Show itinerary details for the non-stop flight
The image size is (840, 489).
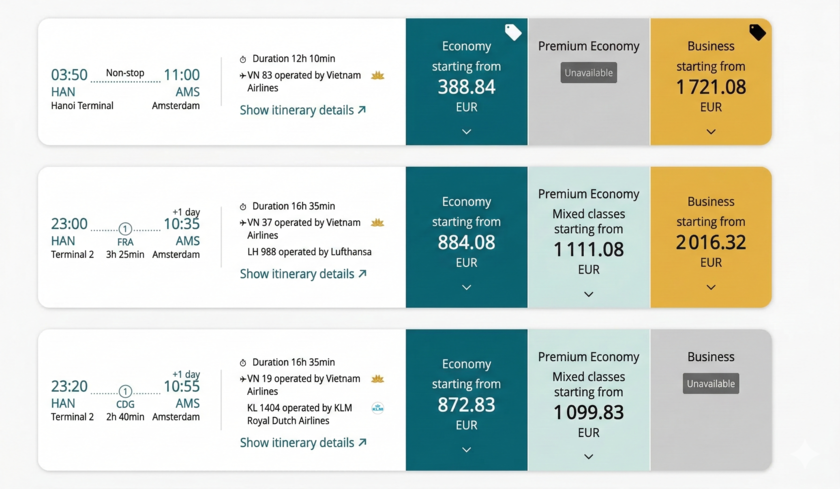tap(303, 110)
